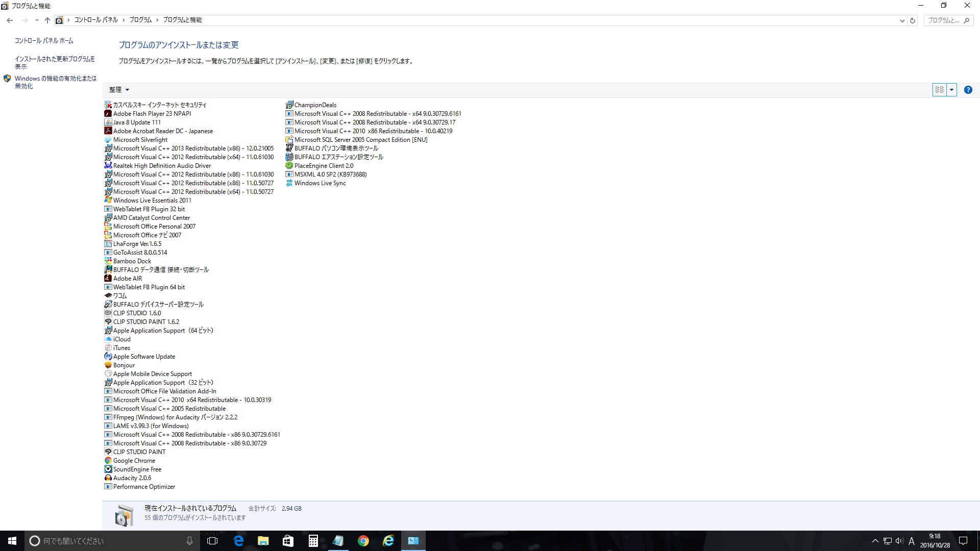The image size is (980, 551).
Task: Open the Calculator from the taskbar
Action: tap(313, 541)
